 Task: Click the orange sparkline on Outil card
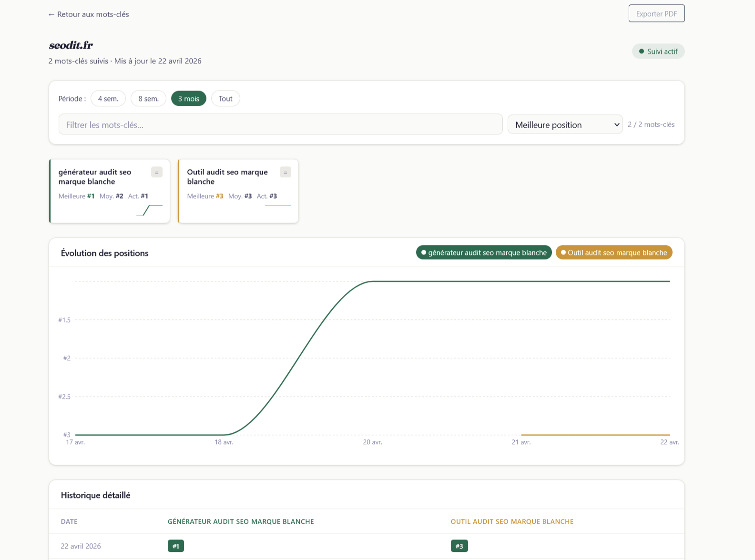pyautogui.click(x=278, y=205)
